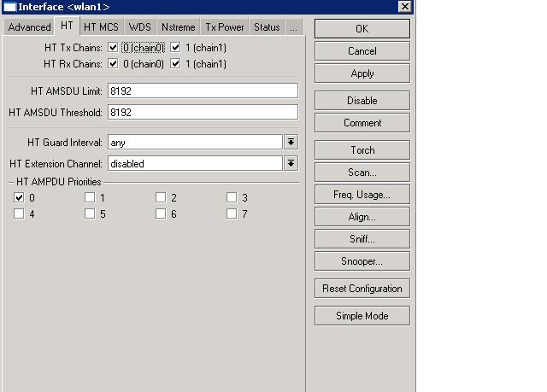Switch to the WDS tab
The image size is (547, 392).
point(140,27)
